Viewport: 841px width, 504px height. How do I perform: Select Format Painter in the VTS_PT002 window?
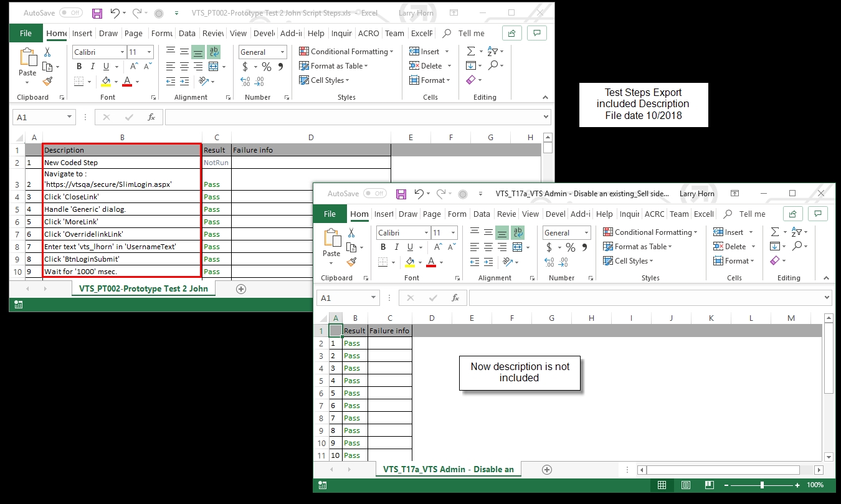47,82
